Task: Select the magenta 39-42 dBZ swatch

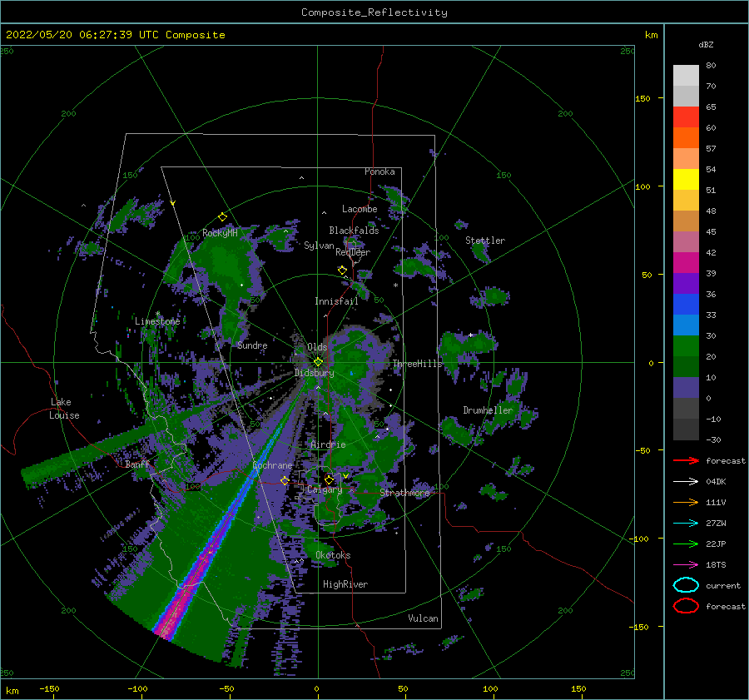Action: [x=686, y=263]
